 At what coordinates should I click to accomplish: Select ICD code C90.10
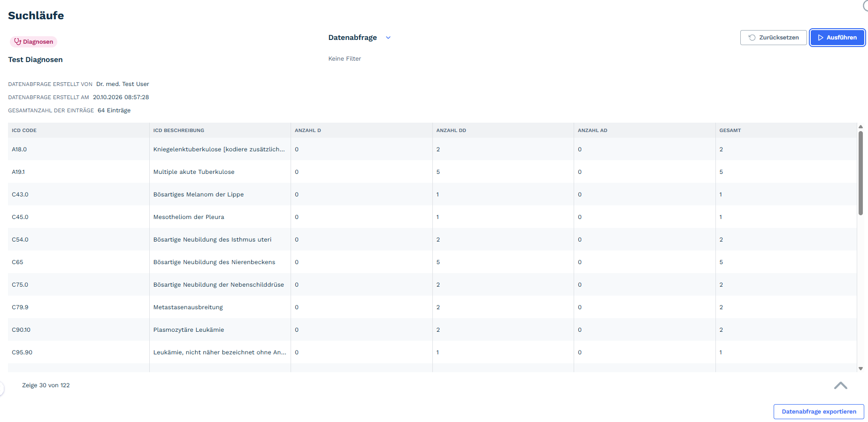(21, 330)
